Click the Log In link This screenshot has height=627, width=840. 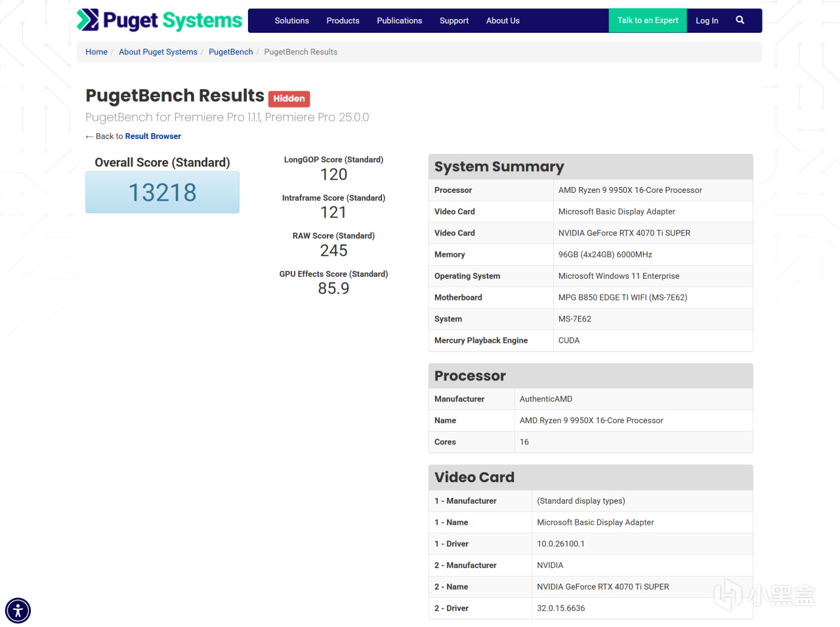point(707,21)
